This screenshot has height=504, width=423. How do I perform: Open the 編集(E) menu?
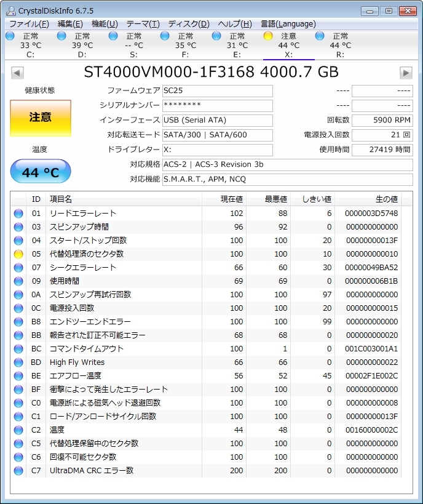tap(70, 24)
